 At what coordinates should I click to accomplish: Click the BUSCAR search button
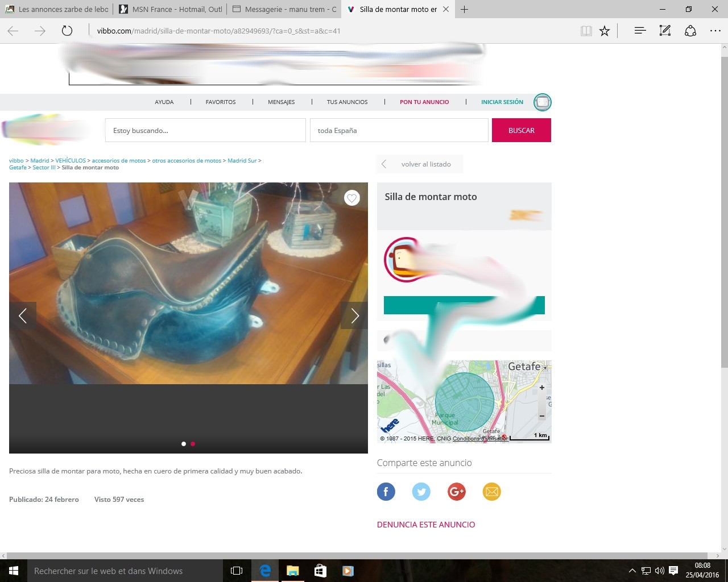click(521, 130)
